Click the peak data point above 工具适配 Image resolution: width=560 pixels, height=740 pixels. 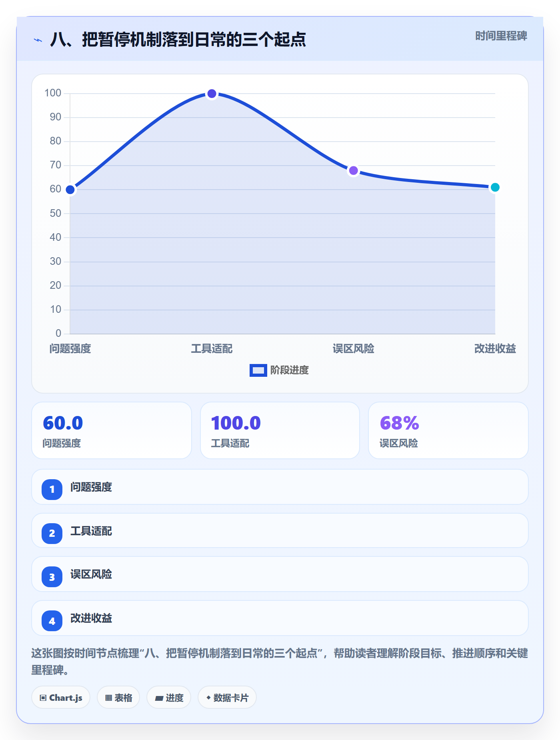coord(212,94)
